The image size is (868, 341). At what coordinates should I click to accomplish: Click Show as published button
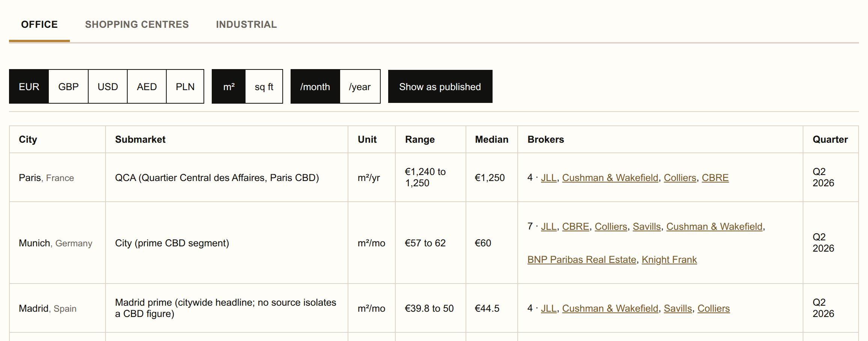440,86
